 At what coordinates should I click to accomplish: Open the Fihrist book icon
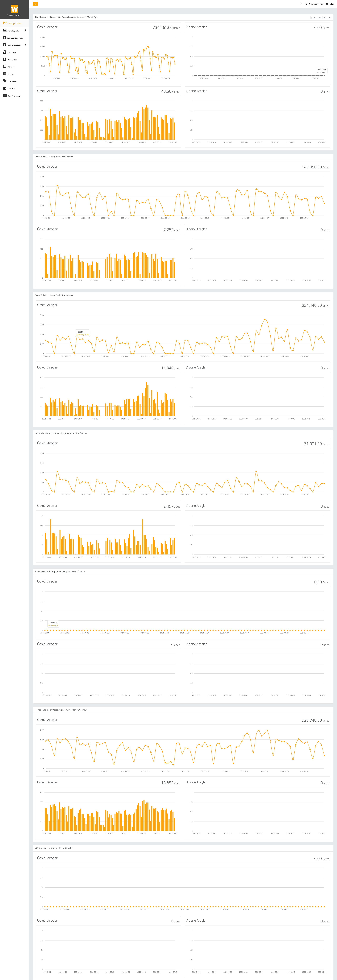5,74
